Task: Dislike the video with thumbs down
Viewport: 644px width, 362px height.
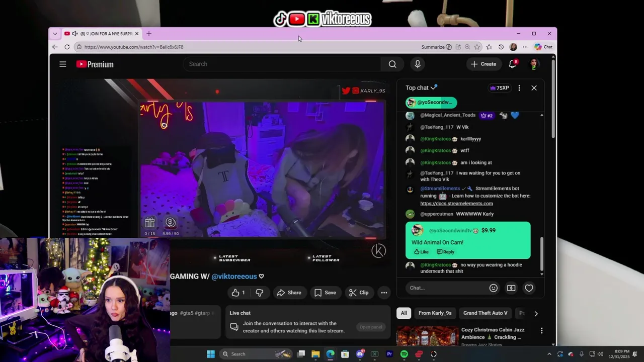Action: tap(260, 293)
